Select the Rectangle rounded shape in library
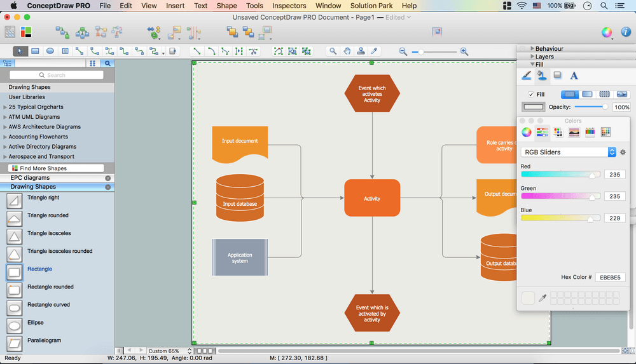This screenshot has height=364, width=636. (x=50, y=287)
